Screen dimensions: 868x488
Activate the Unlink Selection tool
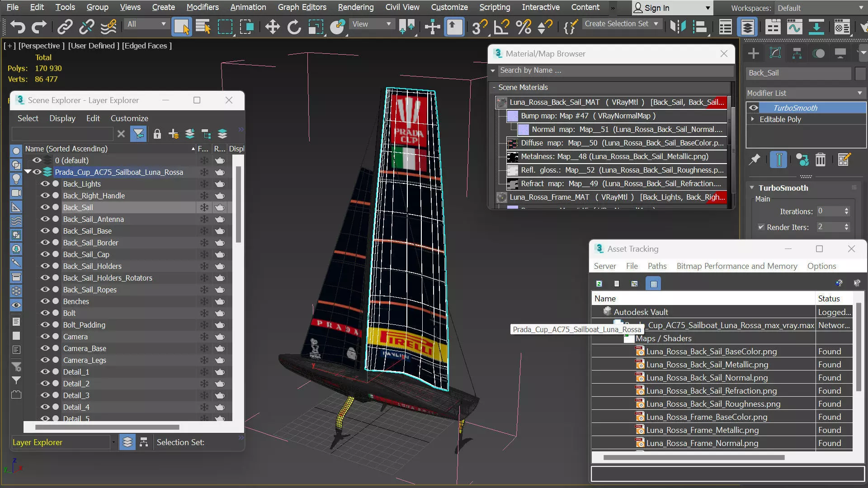point(86,27)
